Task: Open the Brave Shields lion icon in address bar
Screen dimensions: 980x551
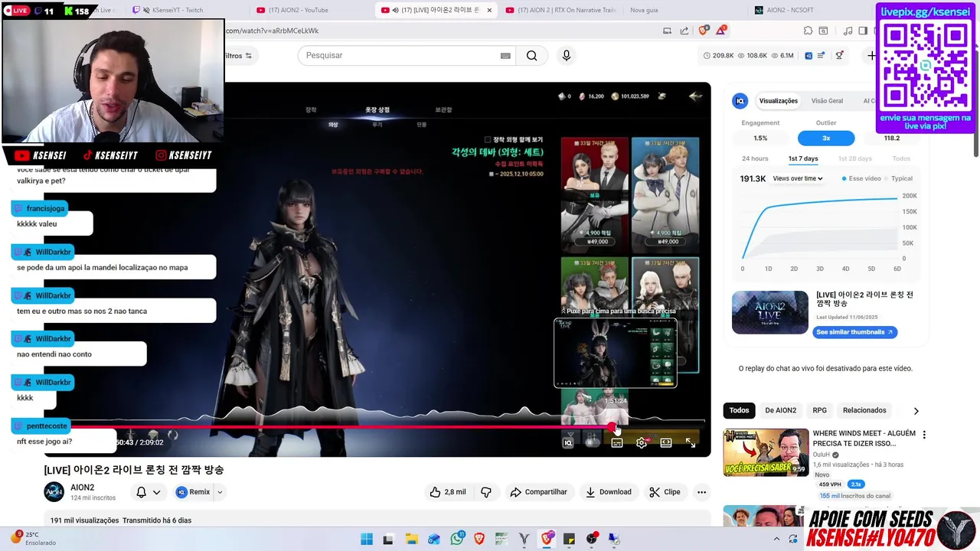Action: click(704, 31)
